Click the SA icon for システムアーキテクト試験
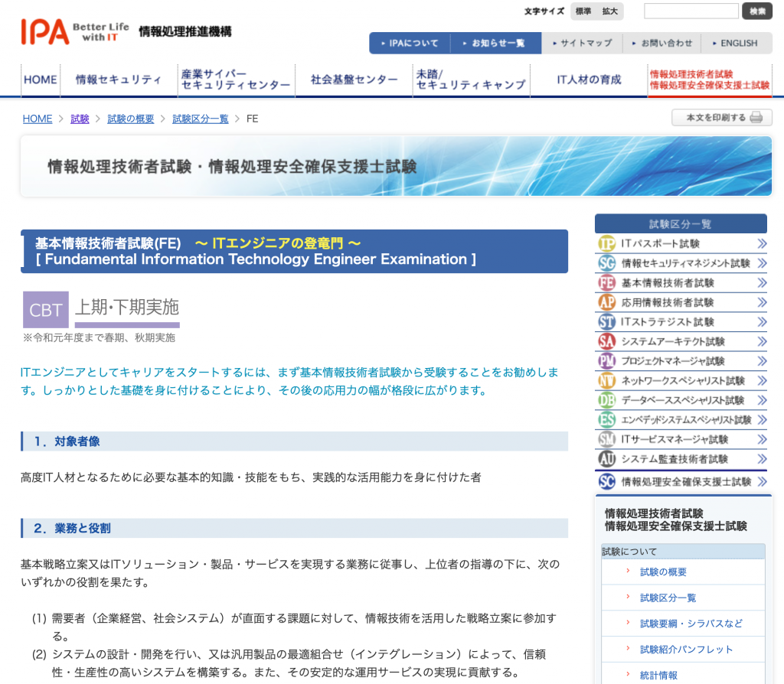784x684 pixels. (x=606, y=341)
